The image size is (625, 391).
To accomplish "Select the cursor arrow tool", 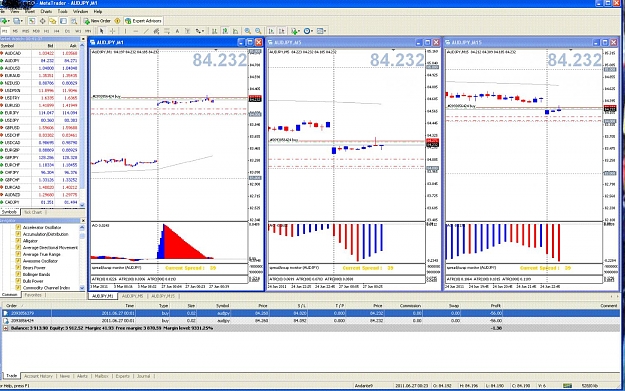I will tap(102, 31).
